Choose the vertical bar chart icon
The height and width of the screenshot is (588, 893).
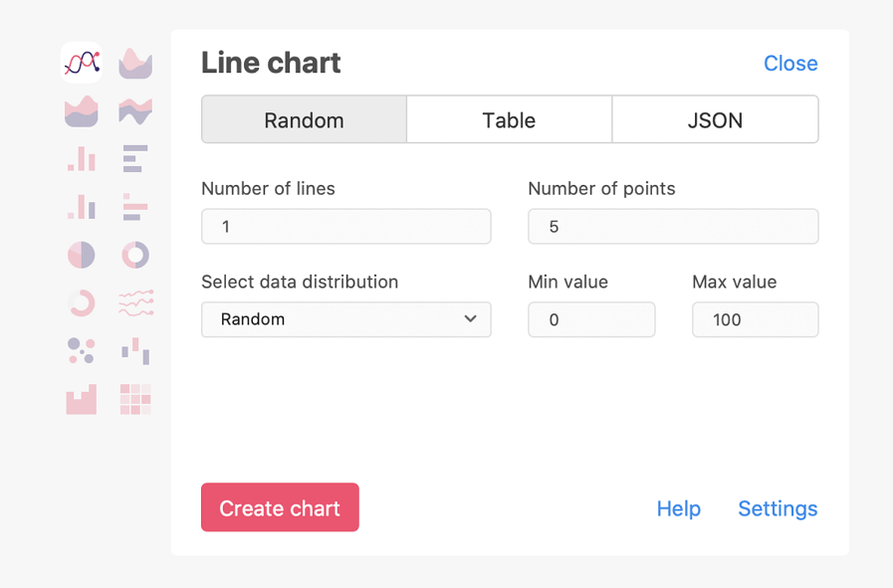(x=81, y=158)
